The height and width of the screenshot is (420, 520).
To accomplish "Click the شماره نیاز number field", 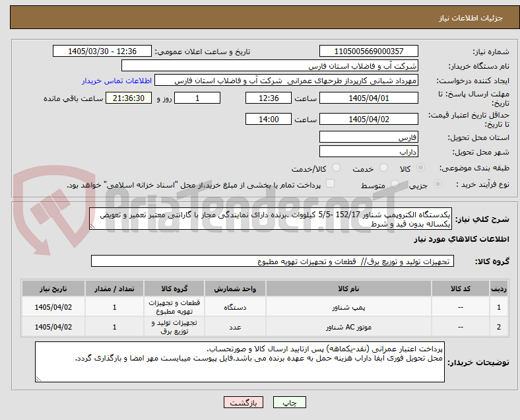I will [x=369, y=52].
